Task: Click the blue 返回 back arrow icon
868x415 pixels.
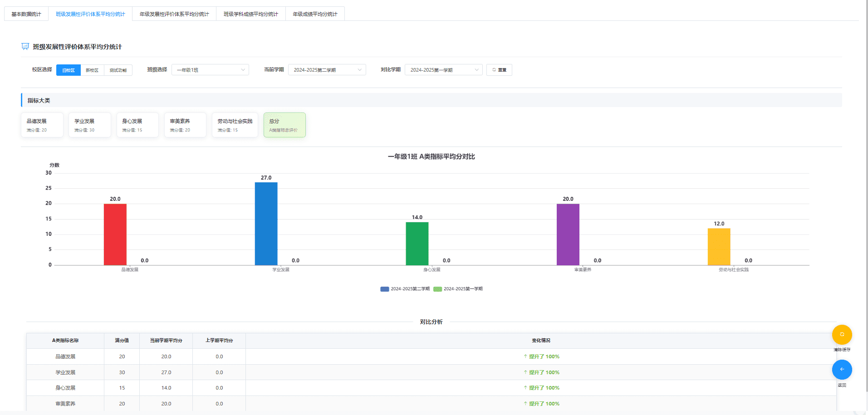Action: (842, 370)
